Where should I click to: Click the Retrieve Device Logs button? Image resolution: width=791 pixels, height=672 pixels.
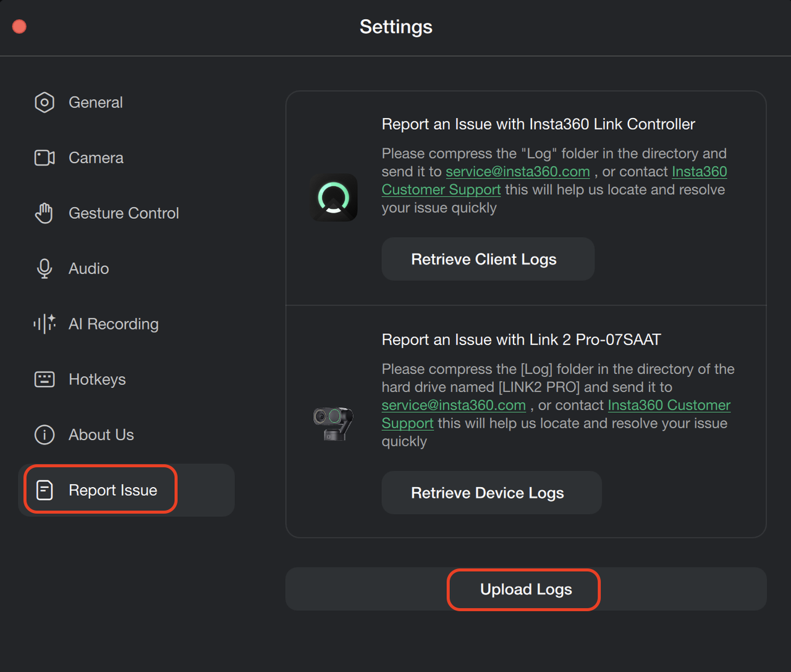(492, 493)
